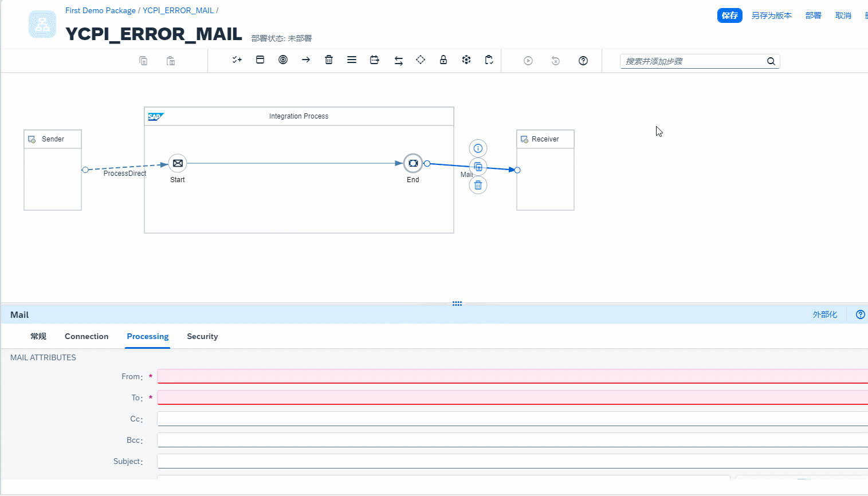Screen dimensions: 868x496
Task: Click the 保存 save button
Action: pyautogui.click(x=729, y=15)
